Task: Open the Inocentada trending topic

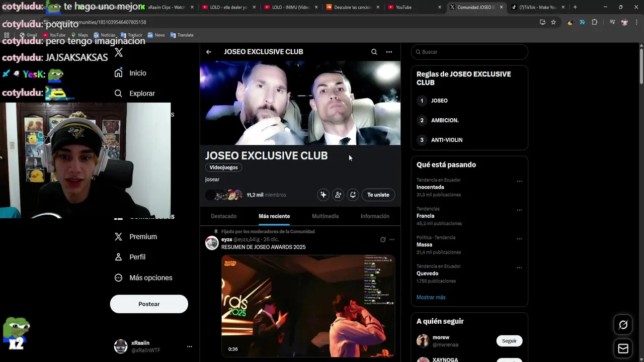Action: [430, 187]
